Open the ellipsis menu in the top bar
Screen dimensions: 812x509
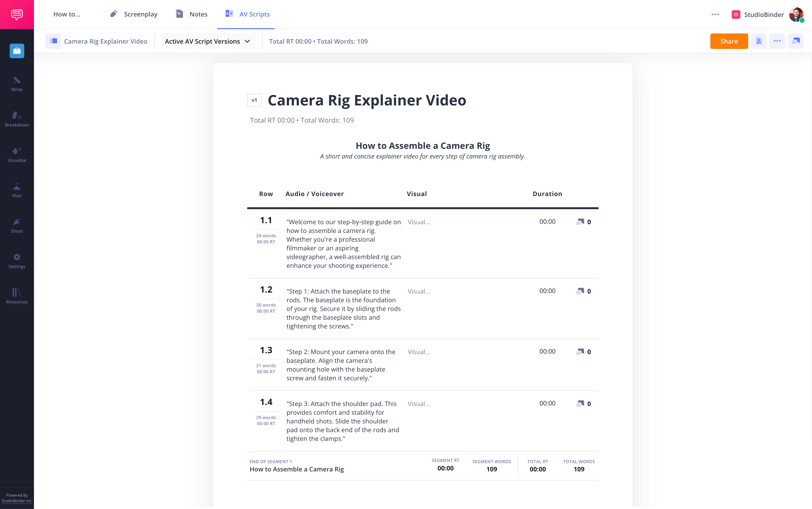coord(715,14)
